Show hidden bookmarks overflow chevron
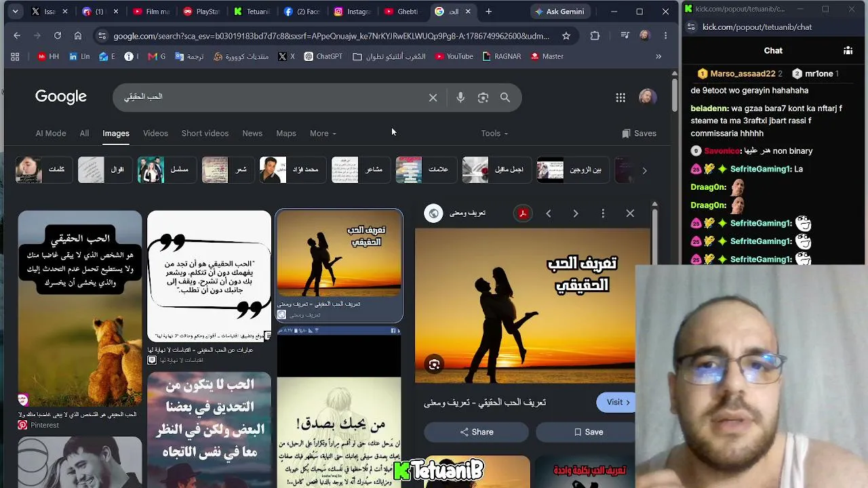Image resolution: width=868 pixels, height=488 pixels. click(658, 56)
